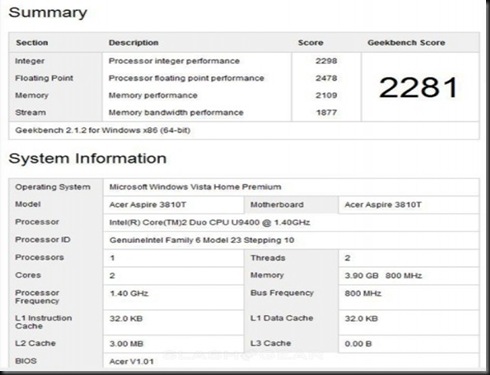Click the Processor ID label

pos(43,240)
